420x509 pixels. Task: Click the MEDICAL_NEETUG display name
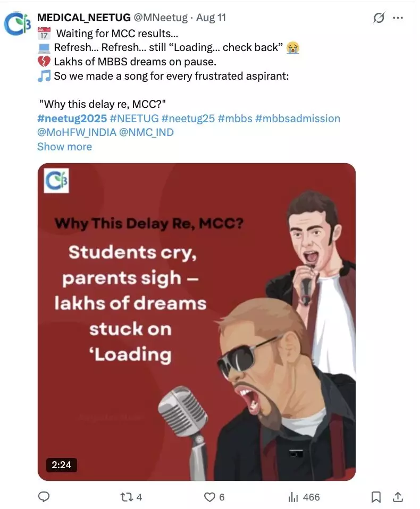(84, 18)
